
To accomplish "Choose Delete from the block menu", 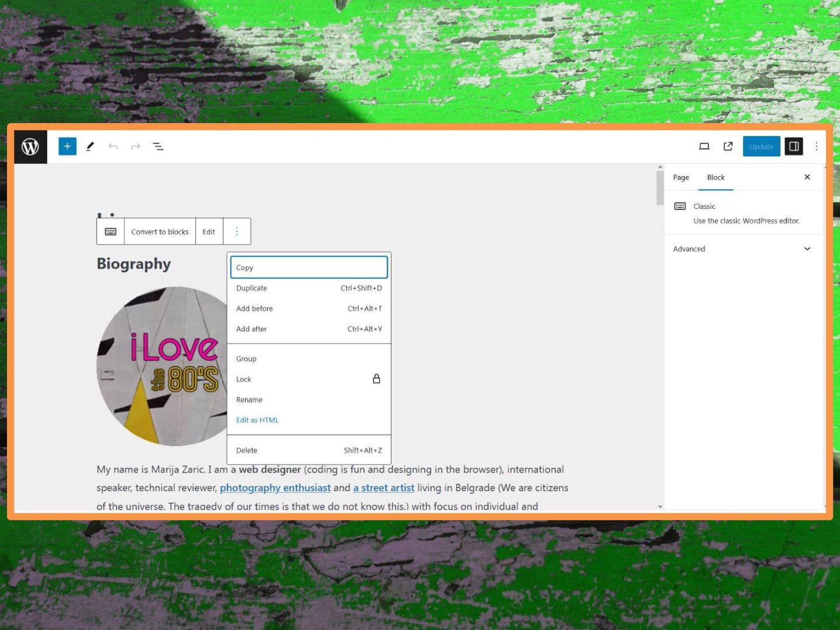I will (309, 450).
